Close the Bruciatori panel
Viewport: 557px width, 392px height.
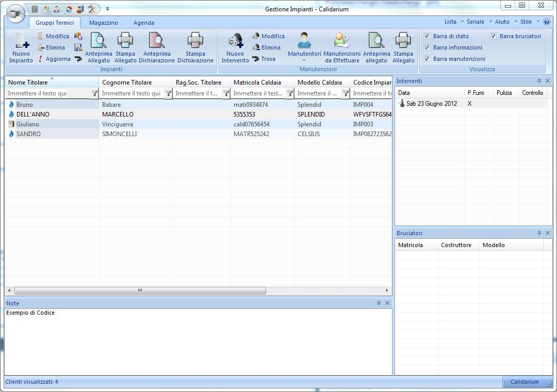(548, 233)
